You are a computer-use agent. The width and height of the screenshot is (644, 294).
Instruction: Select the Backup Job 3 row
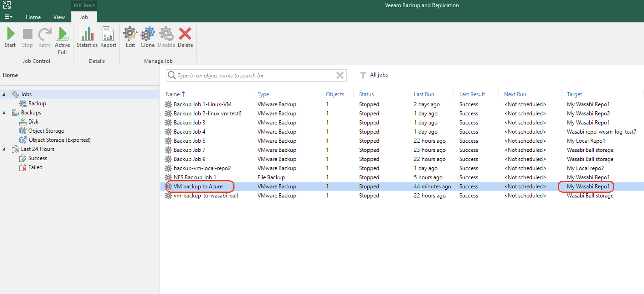(402, 122)
